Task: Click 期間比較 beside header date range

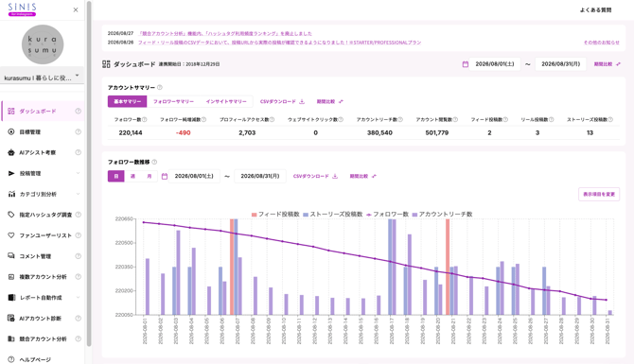Action: pyautogui.click(x=607, y=64)
